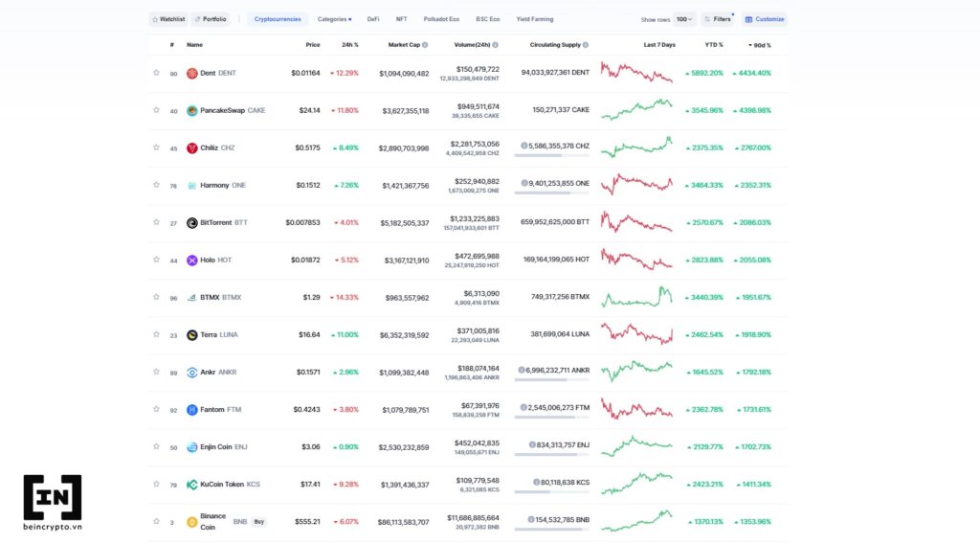Sort table by 24h % column
This screenshot has height=544, width=980.
point(350,45)
